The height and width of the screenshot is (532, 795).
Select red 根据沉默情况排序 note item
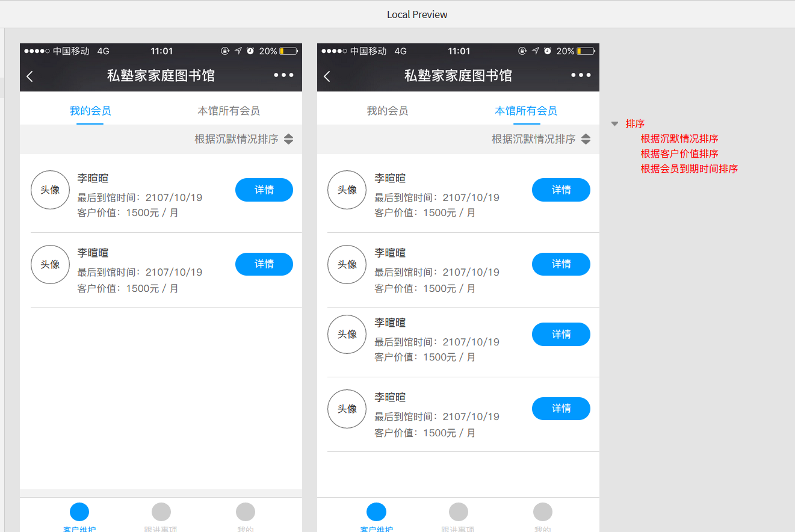point(679,138)
